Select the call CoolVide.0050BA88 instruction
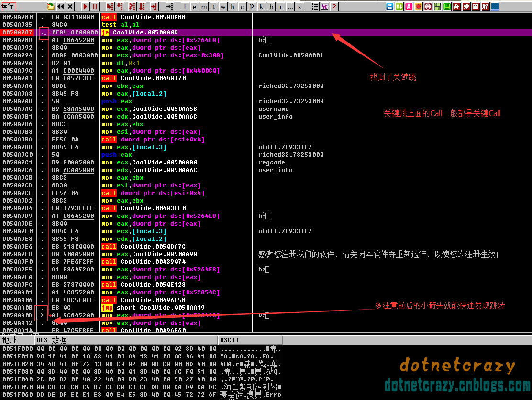 144,17
